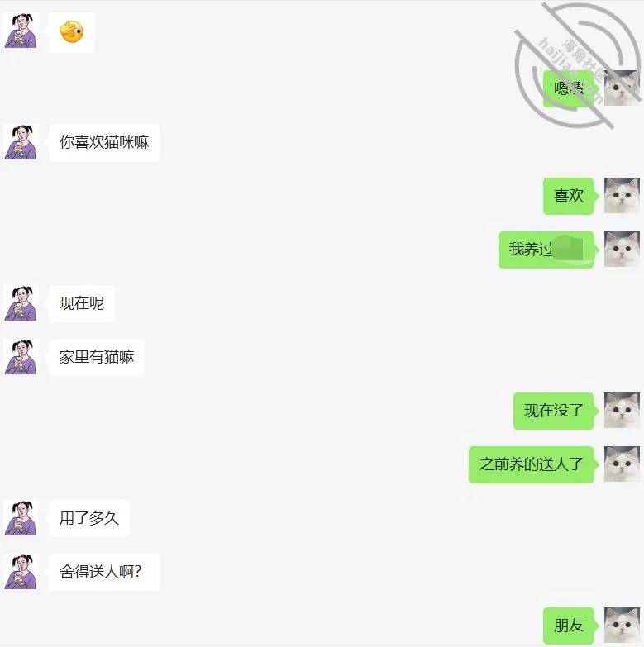Click the '之前养的送人了' message
The height and width of the screenshot is (647, 644).
532,464
